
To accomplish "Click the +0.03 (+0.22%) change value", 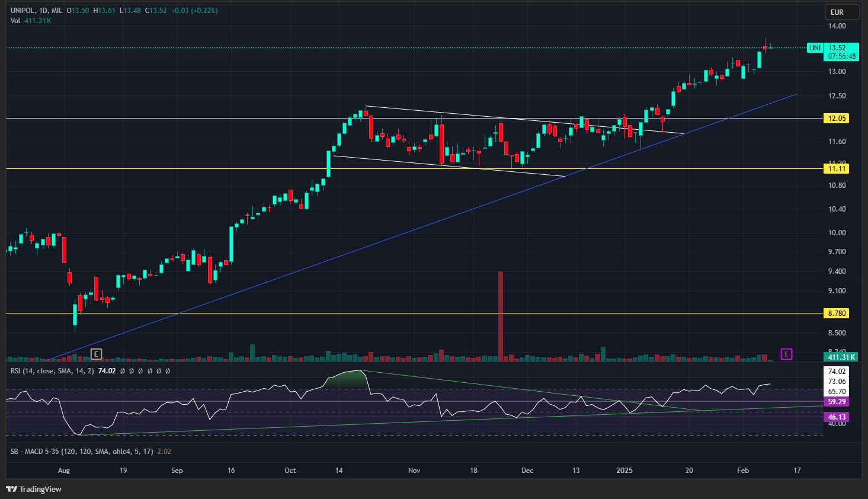I will pos(194,11).
